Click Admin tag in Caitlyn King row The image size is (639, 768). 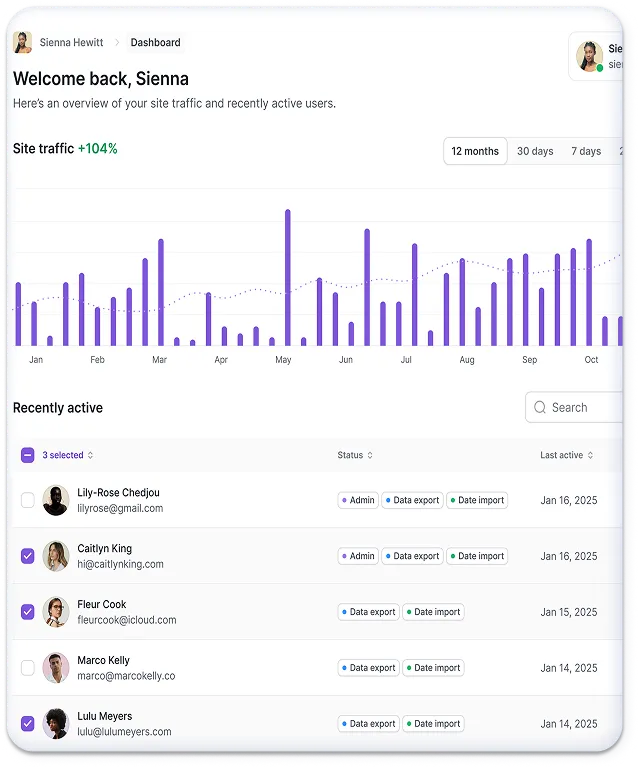pyautogui.click(x=358, y=556)
